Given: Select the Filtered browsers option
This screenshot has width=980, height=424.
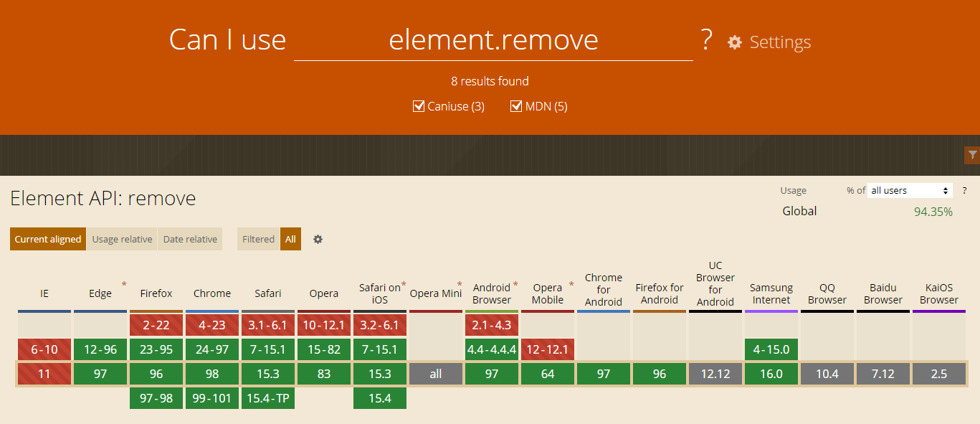Looking at the screenshot, I should [258, 239].
